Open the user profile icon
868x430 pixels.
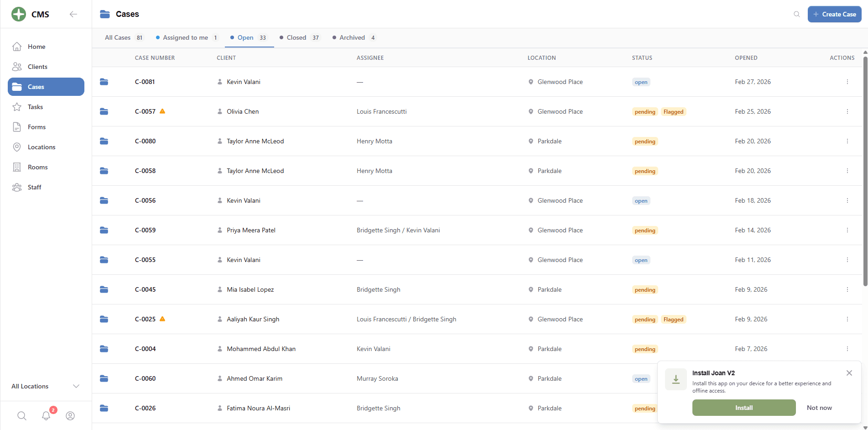click(x=70, y=416)
